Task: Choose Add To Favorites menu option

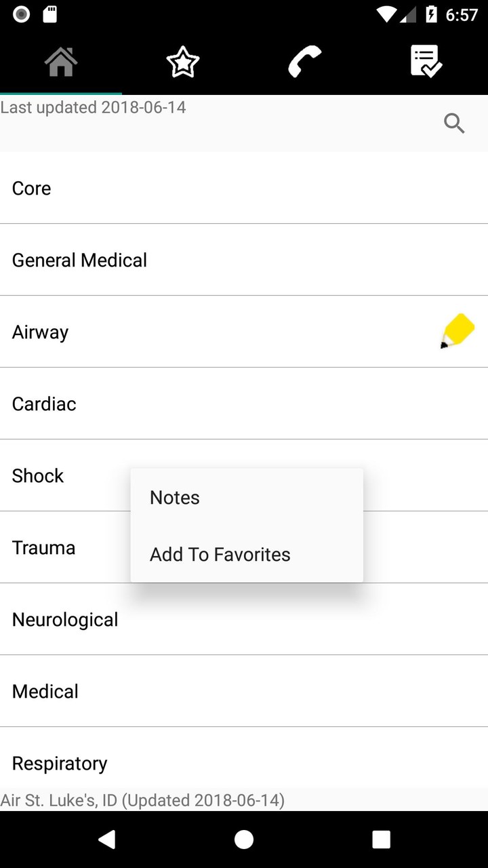Action: [x=220, y=554]
